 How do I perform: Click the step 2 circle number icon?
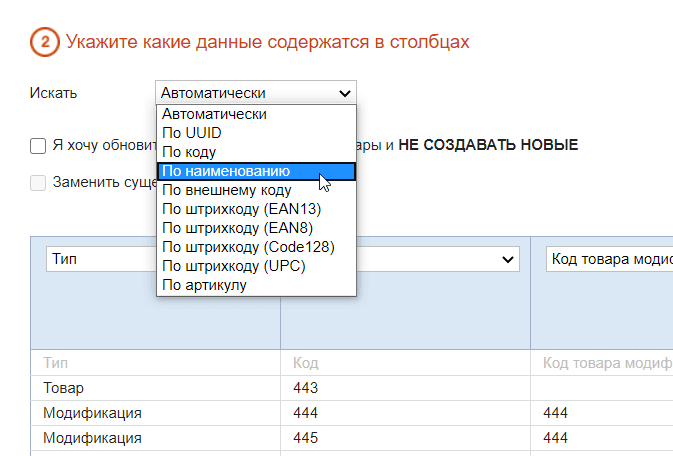tap(44, 42)
